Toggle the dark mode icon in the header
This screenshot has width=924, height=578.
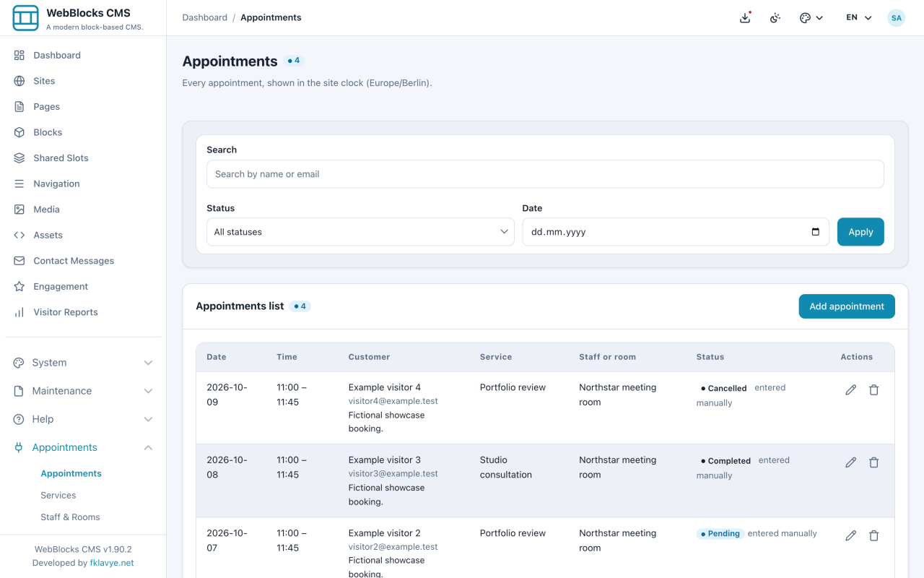tap(775, 17)
